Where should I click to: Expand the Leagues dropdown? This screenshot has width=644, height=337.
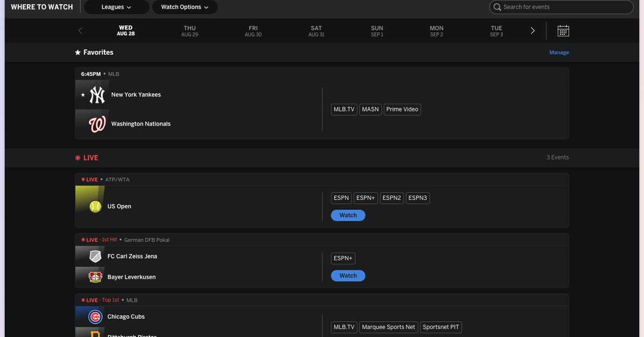click(116, 7)
